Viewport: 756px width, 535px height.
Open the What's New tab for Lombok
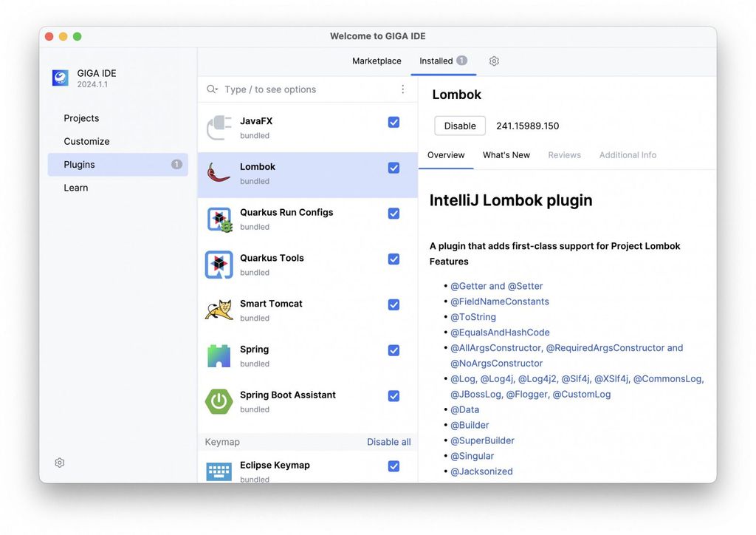506,154
